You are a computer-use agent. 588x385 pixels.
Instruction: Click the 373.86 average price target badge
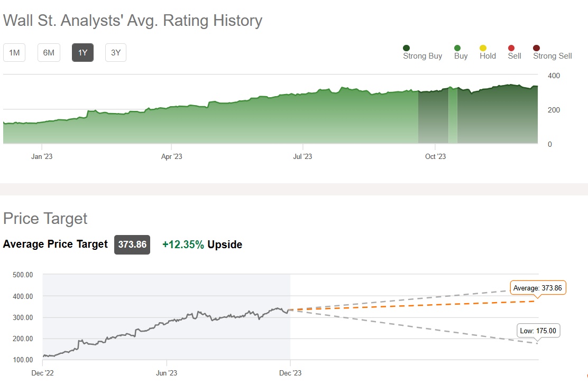tap(132, 245)
